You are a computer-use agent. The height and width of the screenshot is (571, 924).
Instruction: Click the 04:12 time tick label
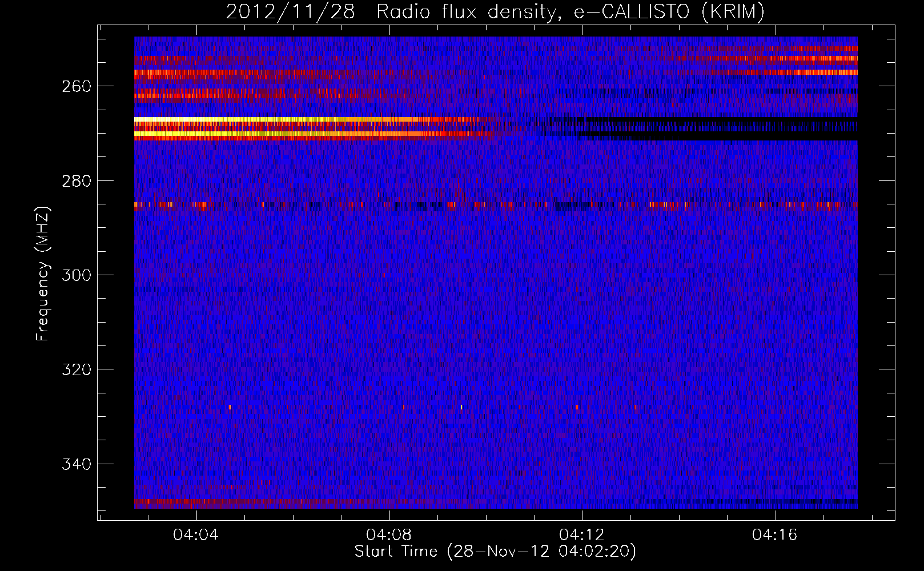click(582, 535)
